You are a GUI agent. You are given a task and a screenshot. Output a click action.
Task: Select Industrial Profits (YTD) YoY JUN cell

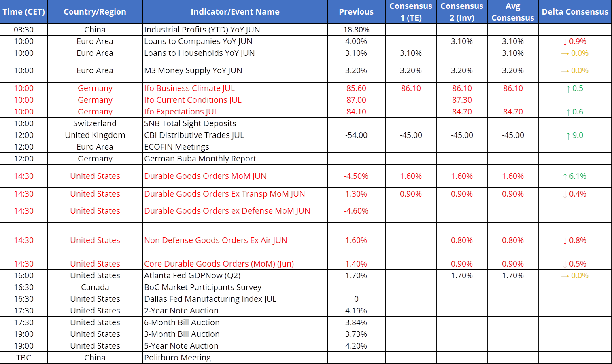[x=235, y=30]
